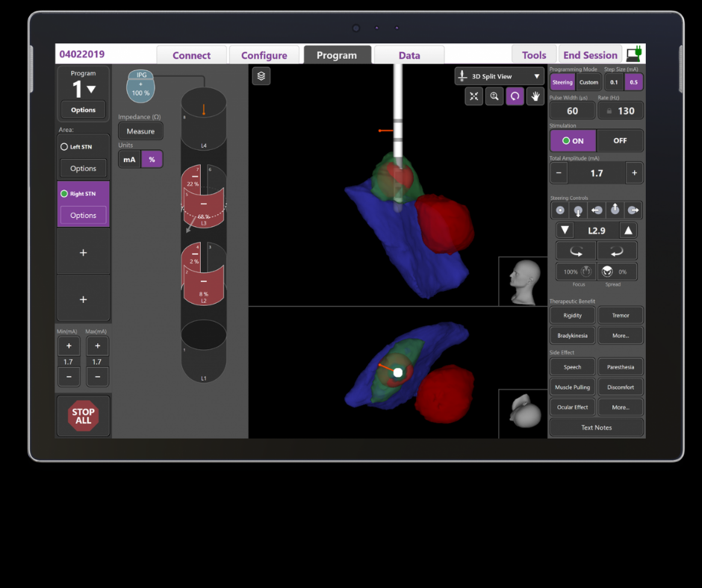Switch units to mA
The image size is (702, 588).
[129, 159]
